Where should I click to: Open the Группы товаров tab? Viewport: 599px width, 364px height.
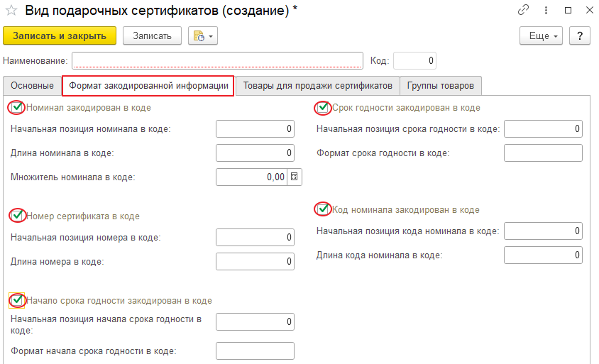(x=441, y=86)
